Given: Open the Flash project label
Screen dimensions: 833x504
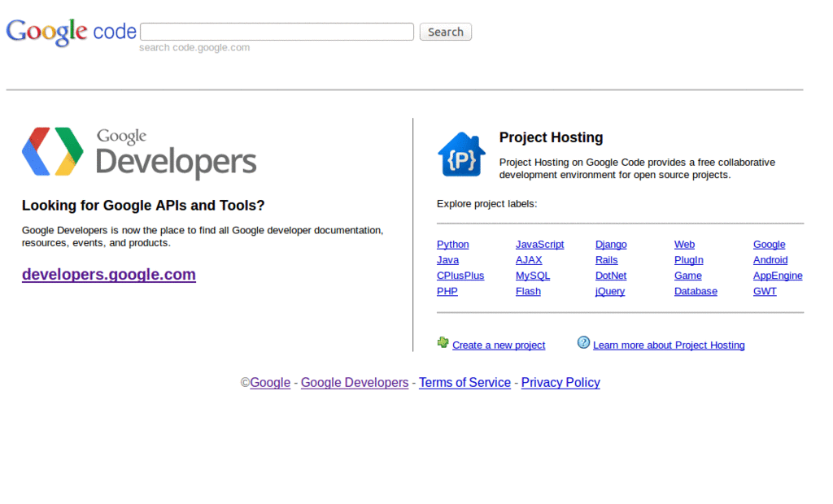Looking at the screenshot, I should 528,292.
